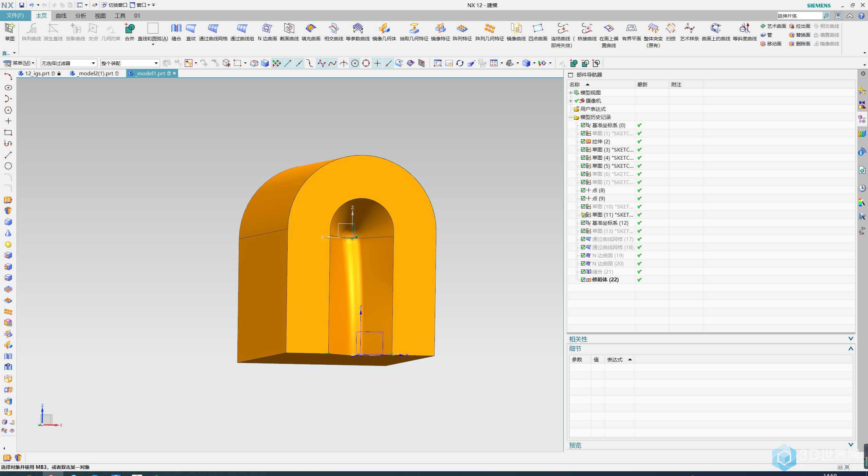Select the 等斜度曲线 tool

pyautogui.click(x=745, y=32)
